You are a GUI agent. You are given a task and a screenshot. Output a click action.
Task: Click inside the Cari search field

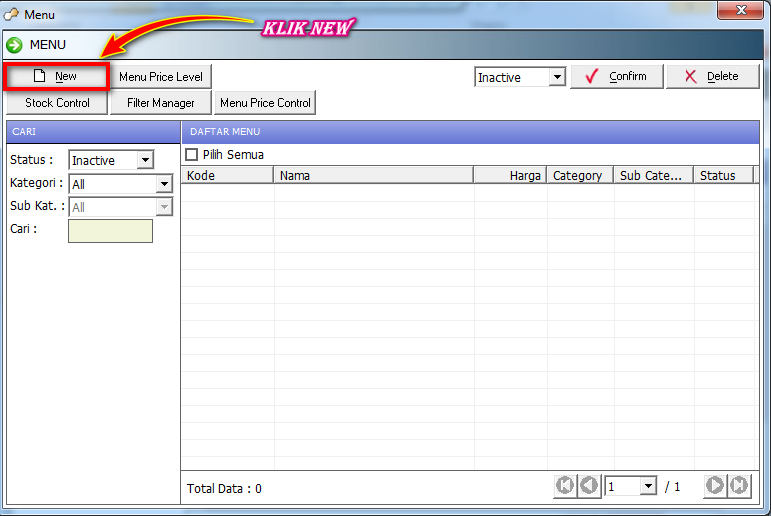point(110,231)
